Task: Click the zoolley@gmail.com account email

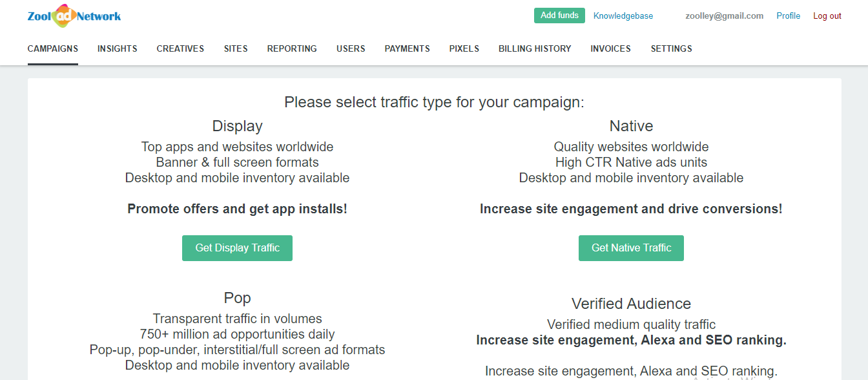Action: [x=724, y=16]
